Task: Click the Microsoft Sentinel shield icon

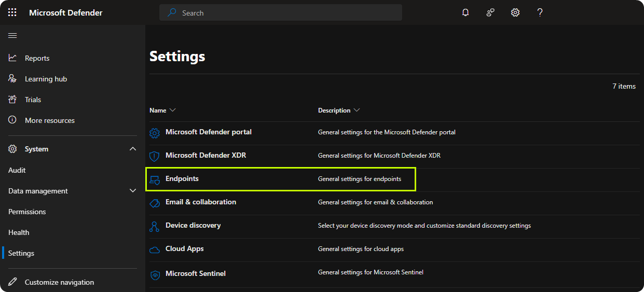Action: pyautogui.click(x=155, y=274)
